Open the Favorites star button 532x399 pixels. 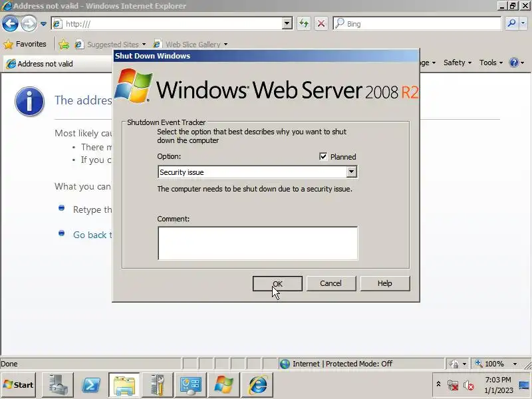pyautogui.click(x=25, y=44)
